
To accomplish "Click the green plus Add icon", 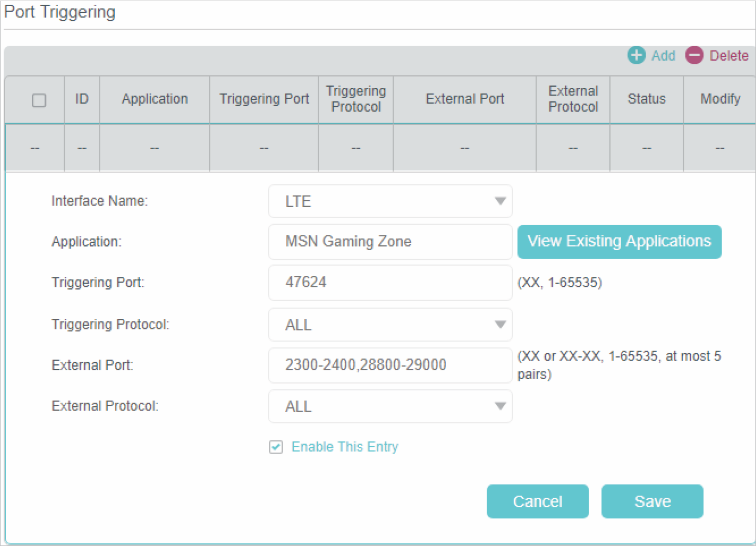I will pyautogui.click(x=636, y=55).
